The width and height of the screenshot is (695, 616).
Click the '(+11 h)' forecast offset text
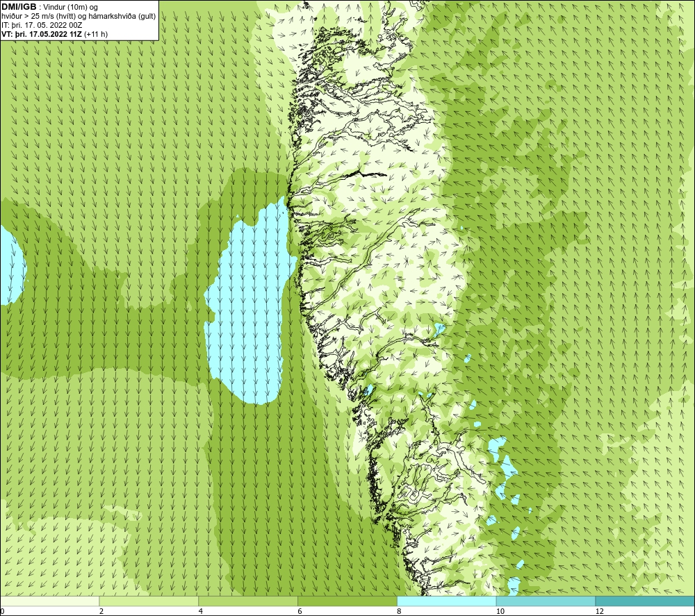96,34
